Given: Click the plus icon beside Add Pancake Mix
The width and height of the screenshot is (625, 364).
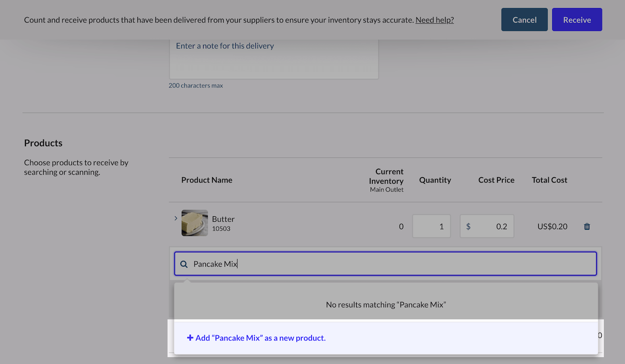Looking at the screenshot, I should (x=191, y=338).
